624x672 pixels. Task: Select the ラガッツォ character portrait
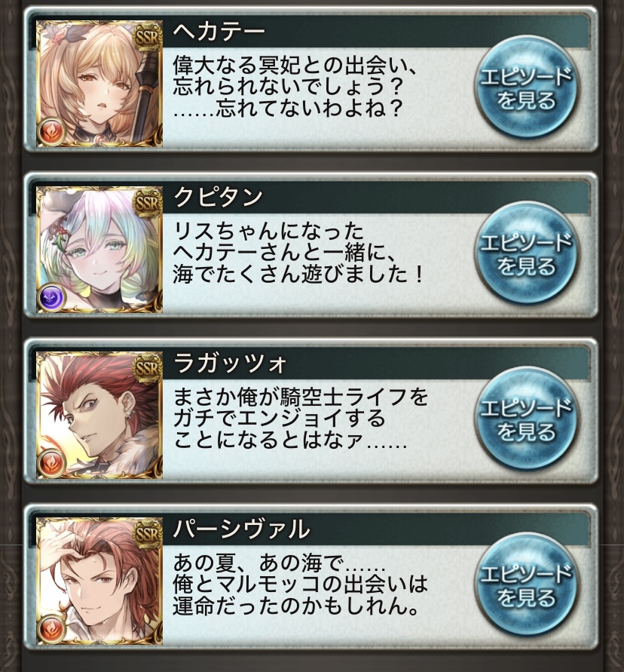[x=99, y=415]
